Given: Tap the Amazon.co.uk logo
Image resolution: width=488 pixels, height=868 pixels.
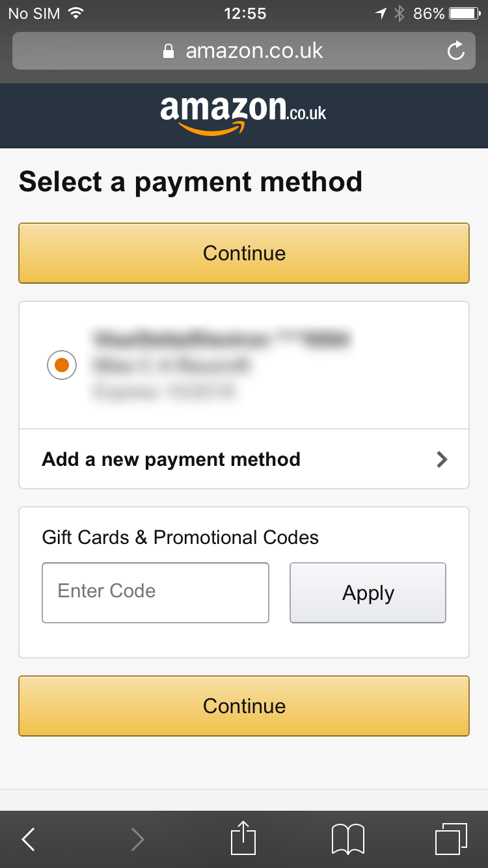Looking at the screenshot, I should tap(244, 112).
